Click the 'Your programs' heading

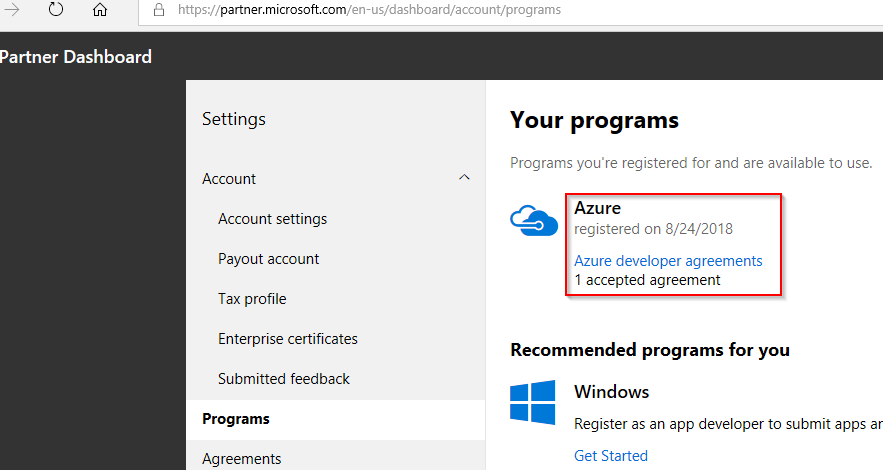pyautogui.click(x=595, y=121)
